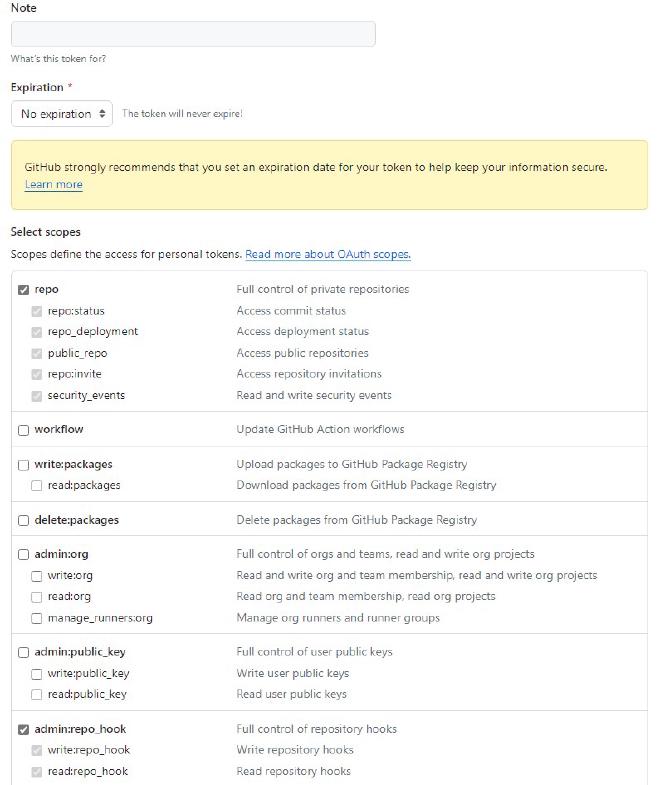Tick the write:public_key checkbox
This screenshot has width=660, height=785.
[x=37, y=674]
